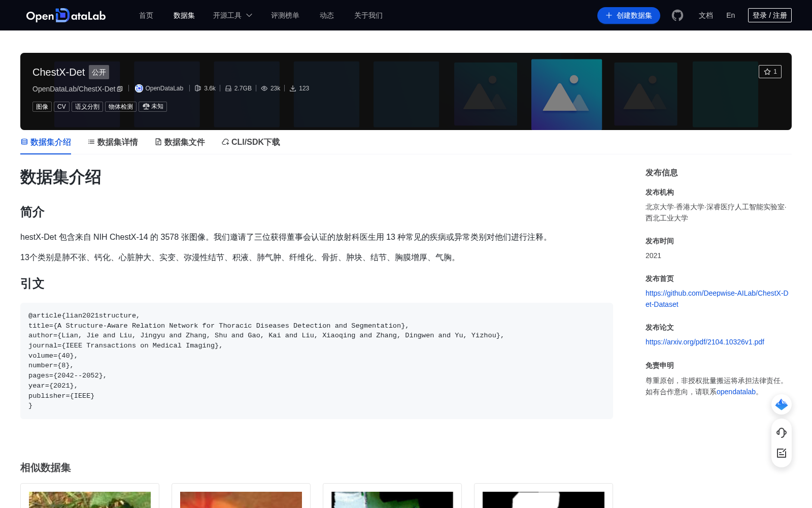This screenshot has height=508, width=812.
Task: Open 关于我们 navigation item
Action: pyautogui.click(x=368, y=16)
